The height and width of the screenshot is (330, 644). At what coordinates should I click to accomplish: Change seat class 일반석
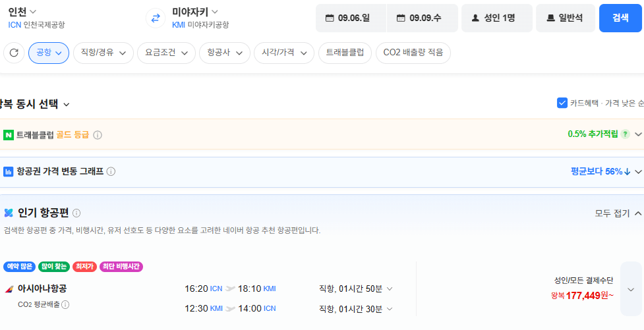566,18
